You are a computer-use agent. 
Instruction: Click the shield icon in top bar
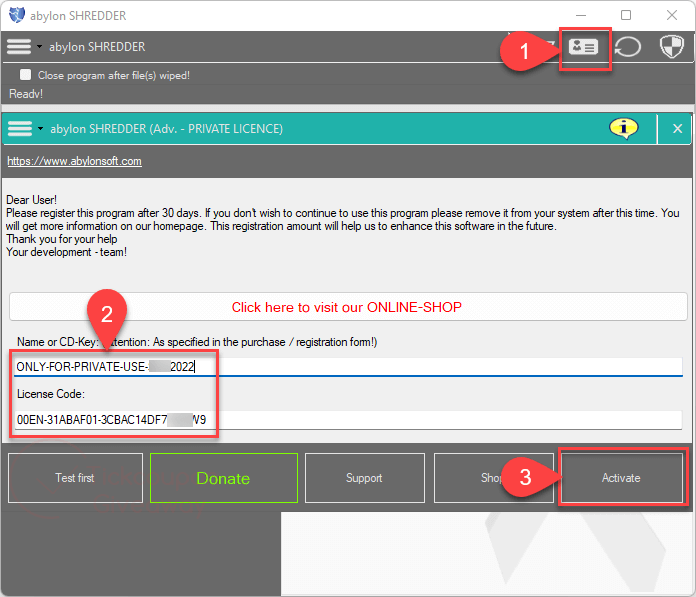click(x=669, y=48)
